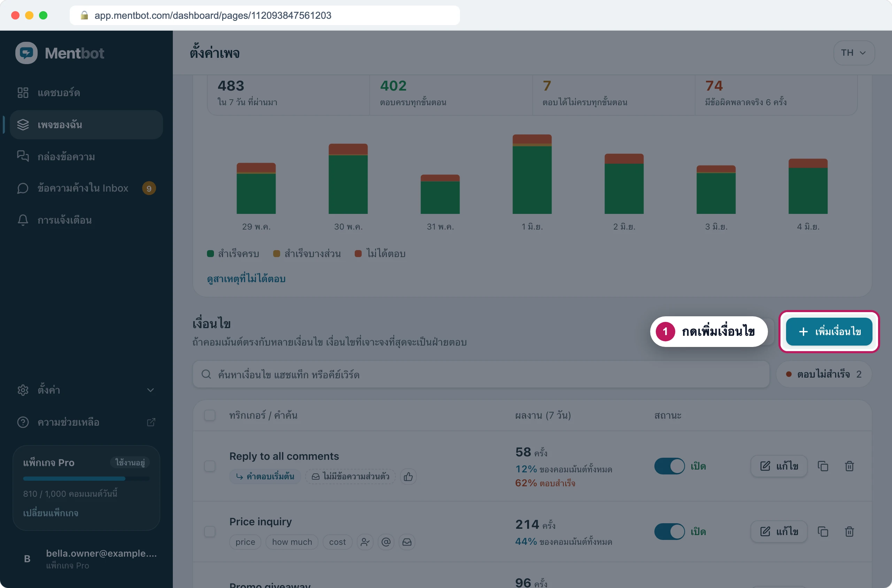Screen dimensions: 892x588
Task: Click the inbox icon in Price inquiry row
Action: (x=407, y=542)
